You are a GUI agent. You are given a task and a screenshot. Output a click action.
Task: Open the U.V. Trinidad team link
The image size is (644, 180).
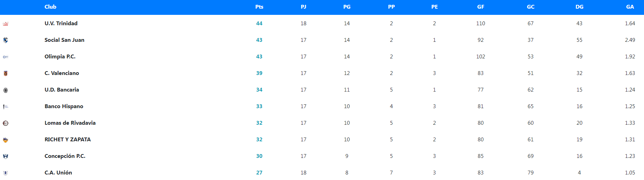click(61, 23)
